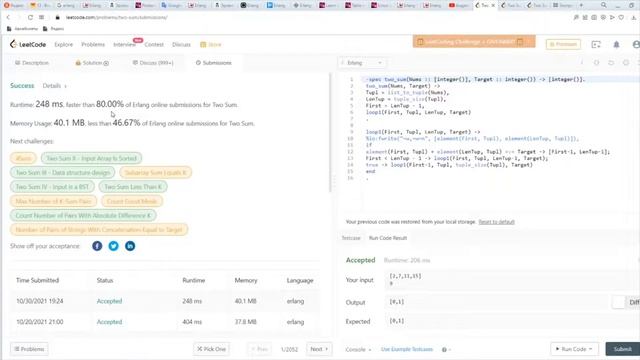
Task: Open the Problems list button at bottom
Action: [x=29, y=349]
